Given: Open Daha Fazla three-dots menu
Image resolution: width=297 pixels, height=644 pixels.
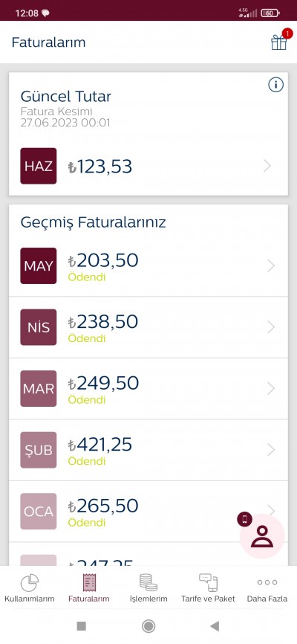Looking at the screenshot, I should 267,582.
